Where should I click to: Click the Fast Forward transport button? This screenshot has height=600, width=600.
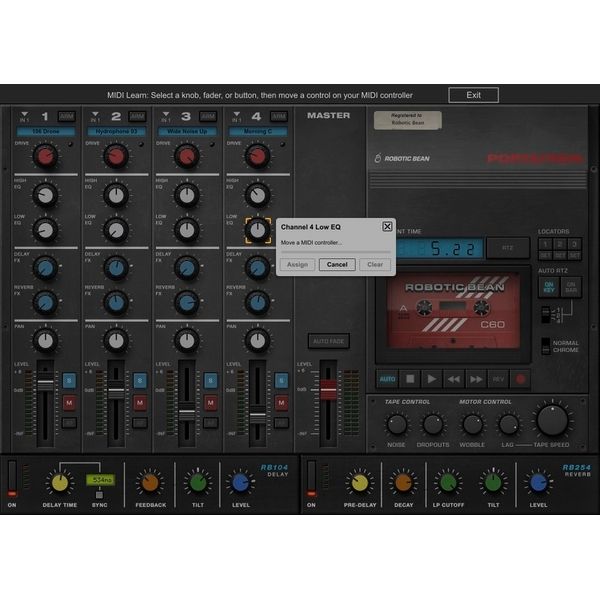pyautogui.click(x=476, y=379)
